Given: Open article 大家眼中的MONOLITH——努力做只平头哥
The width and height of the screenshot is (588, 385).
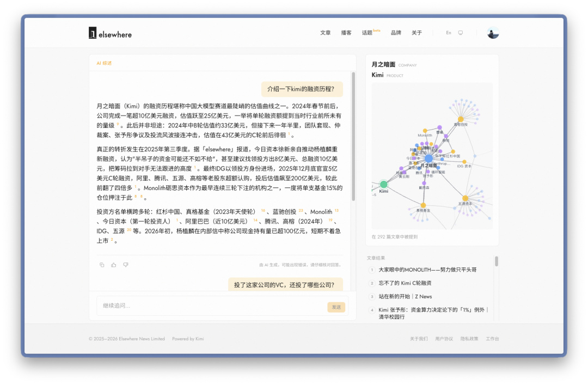Looking at the screenshot, I should click(427, 270).
